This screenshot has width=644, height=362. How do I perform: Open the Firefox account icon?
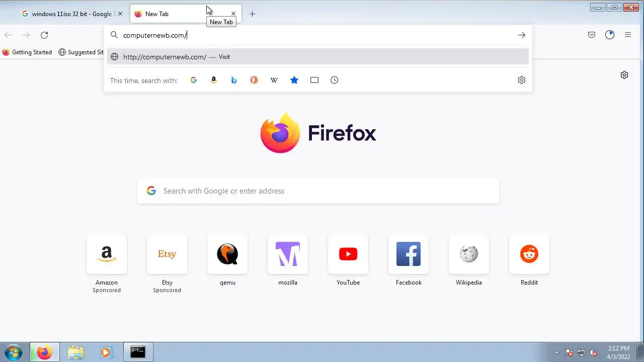click(x=610, y=35)
